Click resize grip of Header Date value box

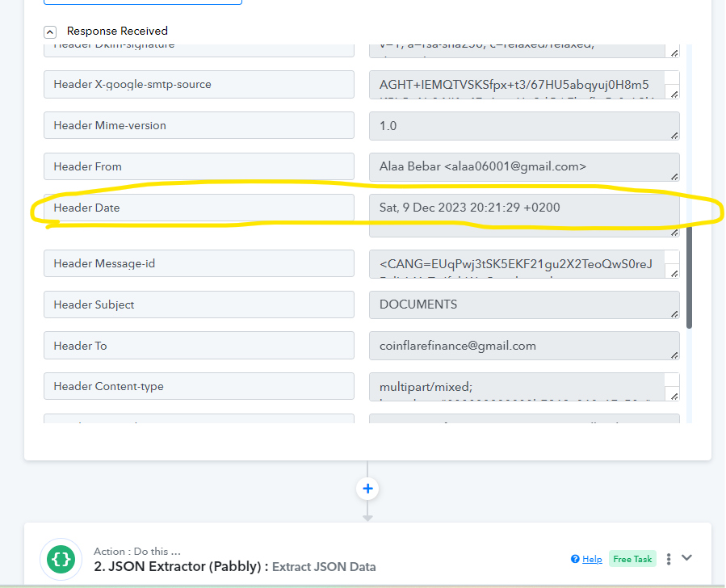tap(674, 233)
